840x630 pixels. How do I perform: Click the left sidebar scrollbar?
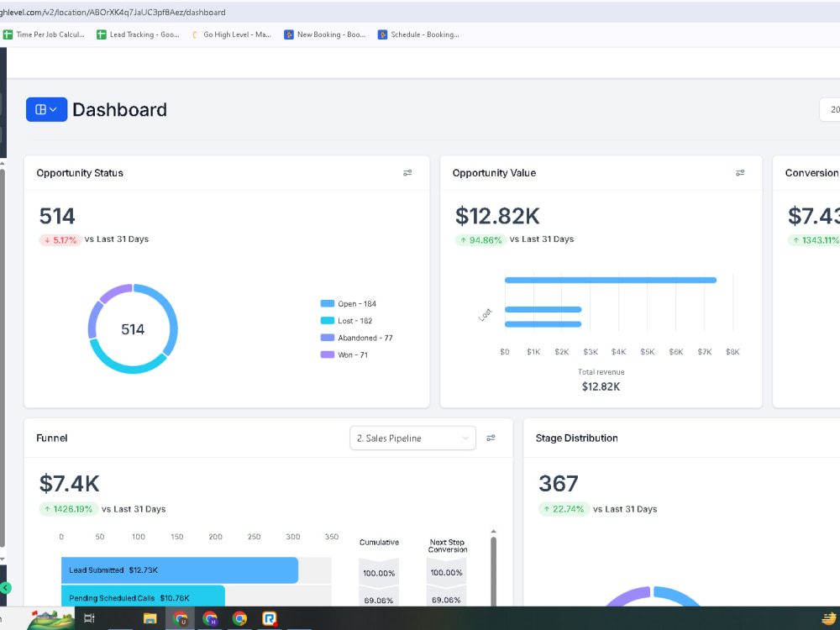(3, 358)
